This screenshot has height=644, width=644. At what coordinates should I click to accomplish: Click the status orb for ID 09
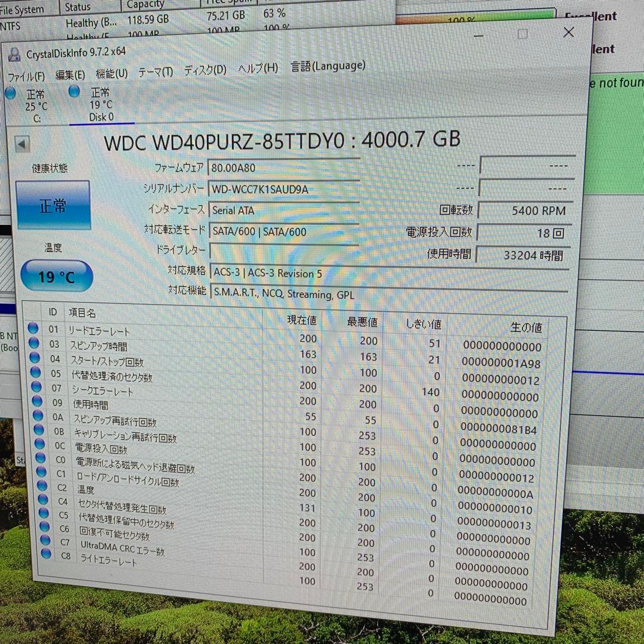(38, 401)
